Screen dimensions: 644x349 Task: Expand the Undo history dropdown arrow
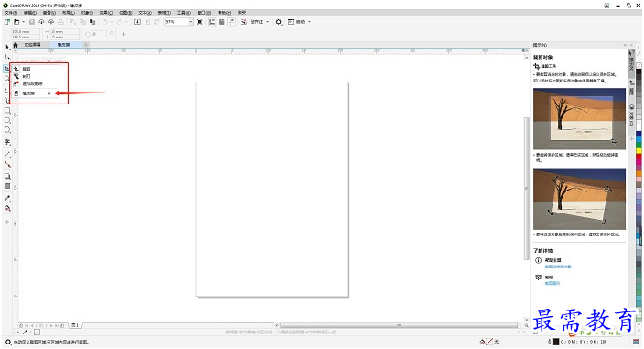coord(112,22)
